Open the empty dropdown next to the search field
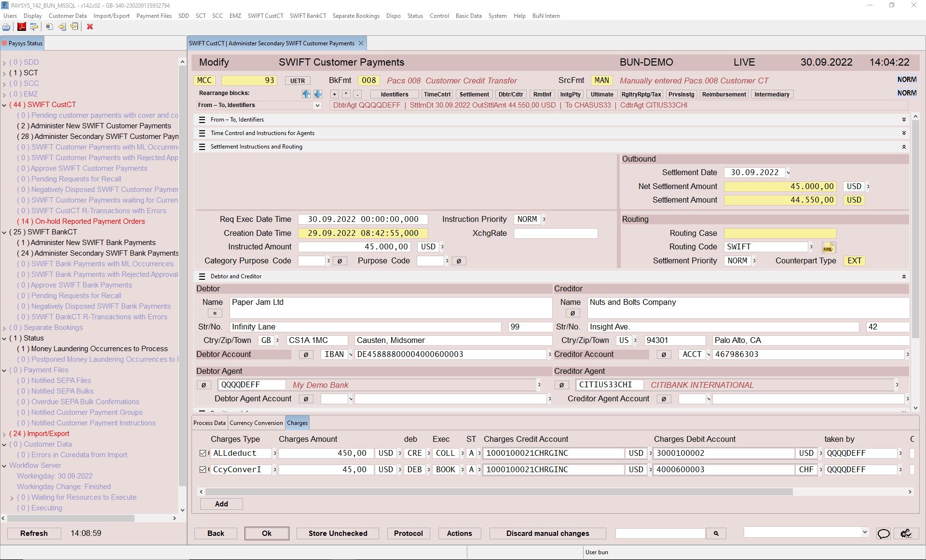Viewport: 926px width, 560px height. click(x=864, y=533)
